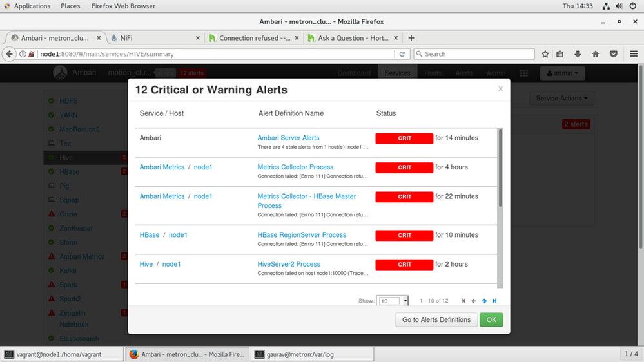
Task: Jump to first page of alerts
Action: coord(463,301)
